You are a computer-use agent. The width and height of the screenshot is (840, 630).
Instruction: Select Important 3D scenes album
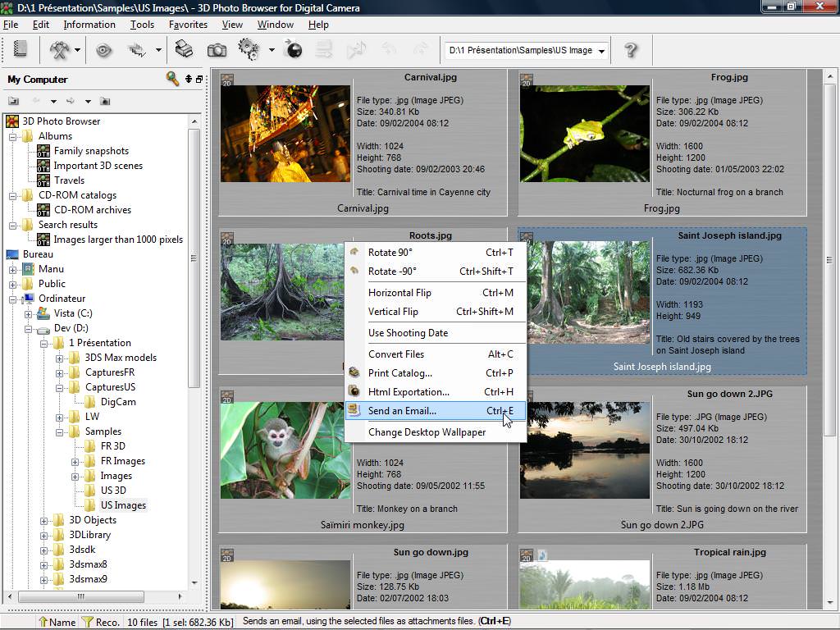[x=98, y=166]
